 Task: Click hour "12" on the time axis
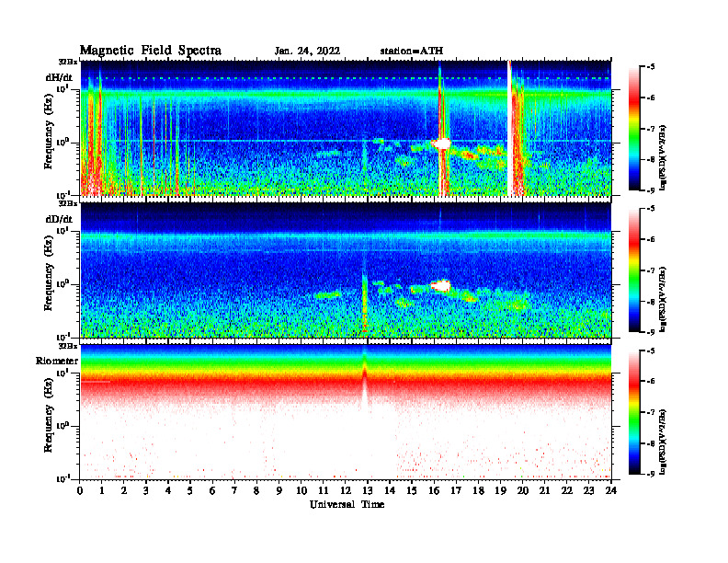pyautogui.click(x=346, y=490)
